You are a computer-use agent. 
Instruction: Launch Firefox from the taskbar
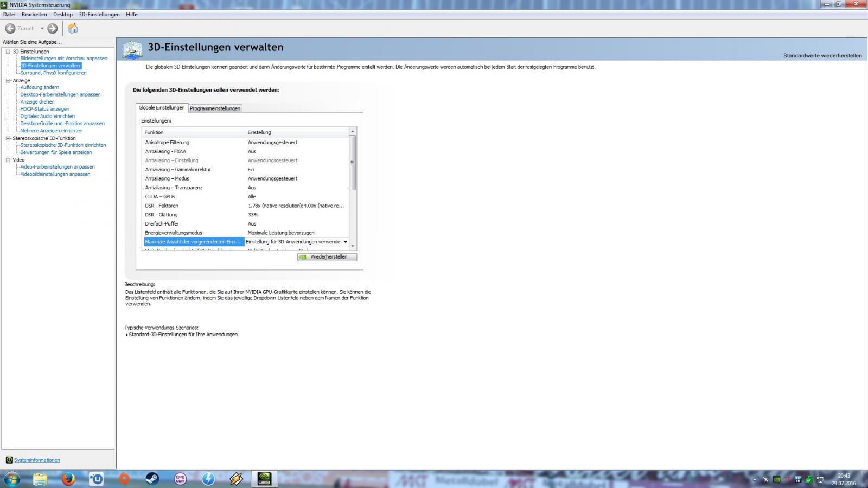click(68, 479)
